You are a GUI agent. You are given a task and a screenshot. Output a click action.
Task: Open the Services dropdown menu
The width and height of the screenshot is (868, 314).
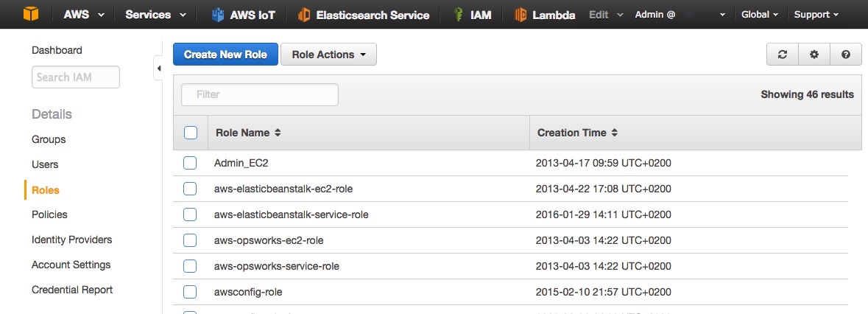(155, 15)
